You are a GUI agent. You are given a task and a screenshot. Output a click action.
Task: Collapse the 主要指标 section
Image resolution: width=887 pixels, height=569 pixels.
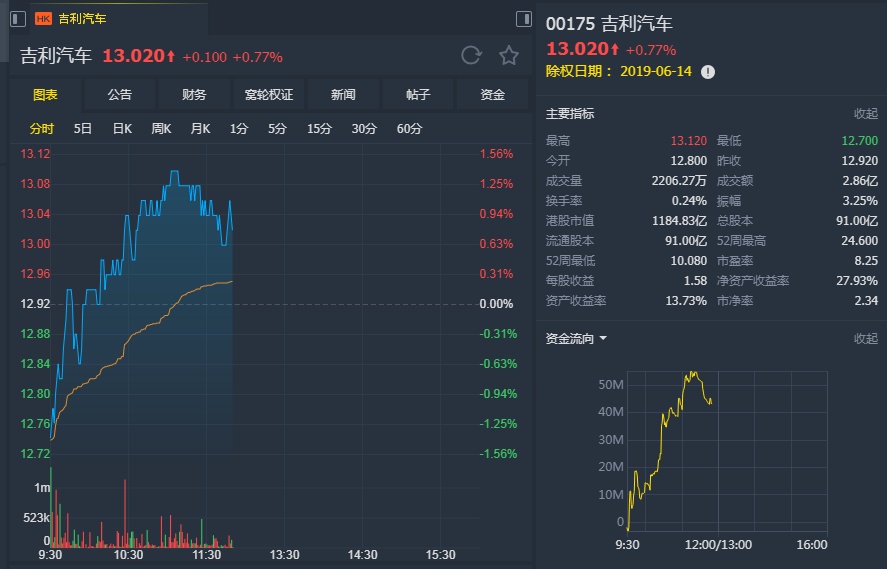[x=865, y=114]
